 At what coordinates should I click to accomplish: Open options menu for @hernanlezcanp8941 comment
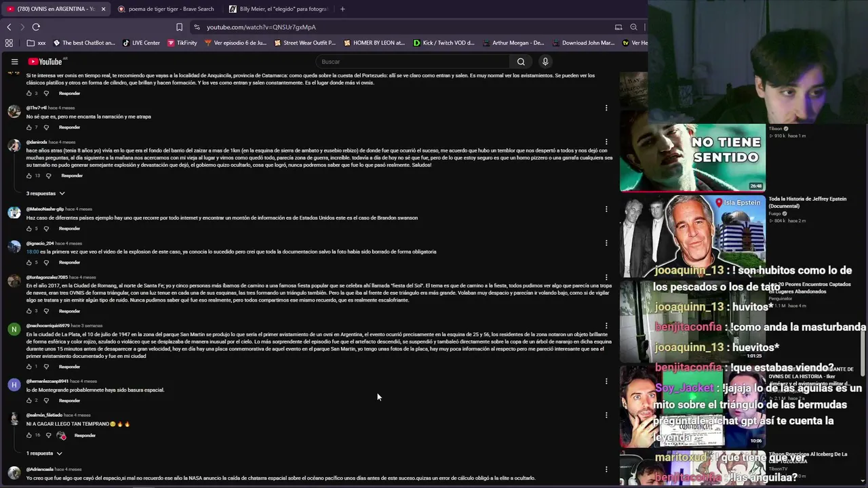[x=606, y=382]
